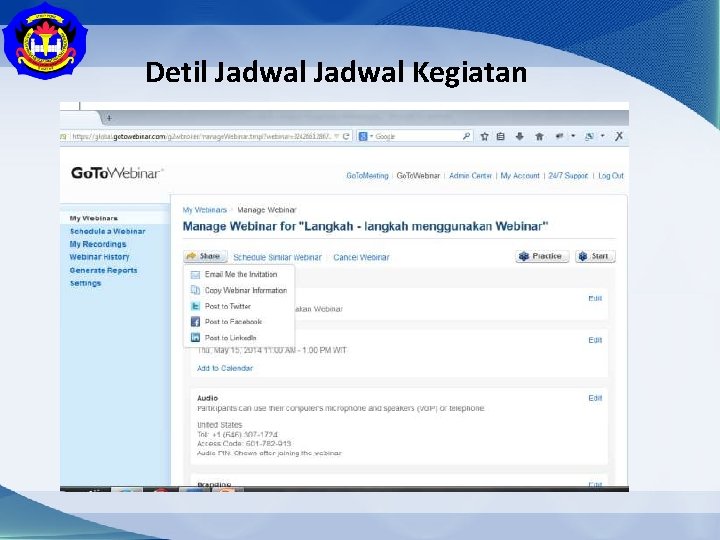Click the Google search box
Viewport: 720px width, 540px height.
417,136
